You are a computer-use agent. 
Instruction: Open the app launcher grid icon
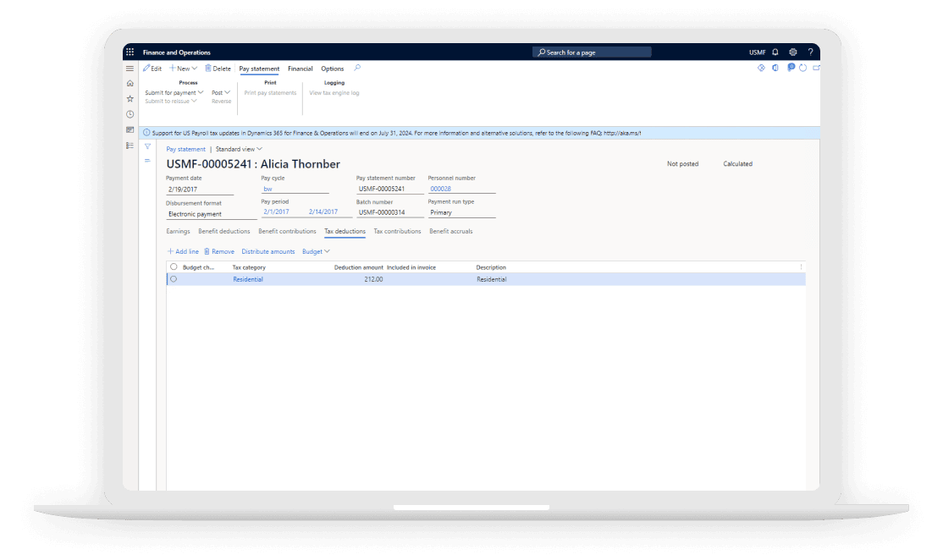130,52
